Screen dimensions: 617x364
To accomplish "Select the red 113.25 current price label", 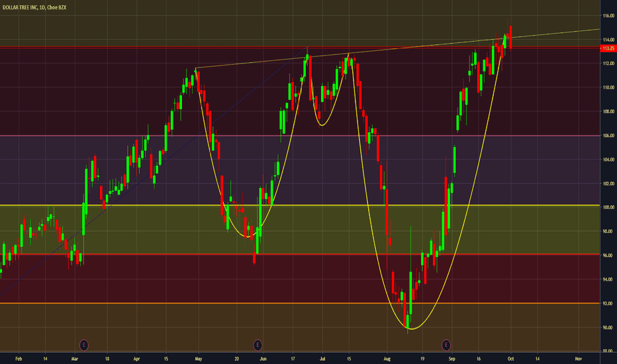I will click(608, 48).
